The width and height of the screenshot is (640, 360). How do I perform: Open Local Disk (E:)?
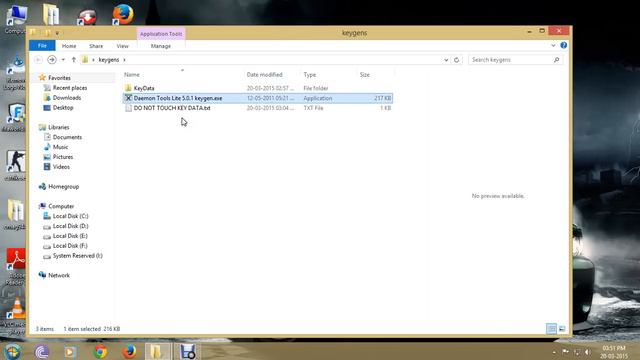[x=70, y=236]
